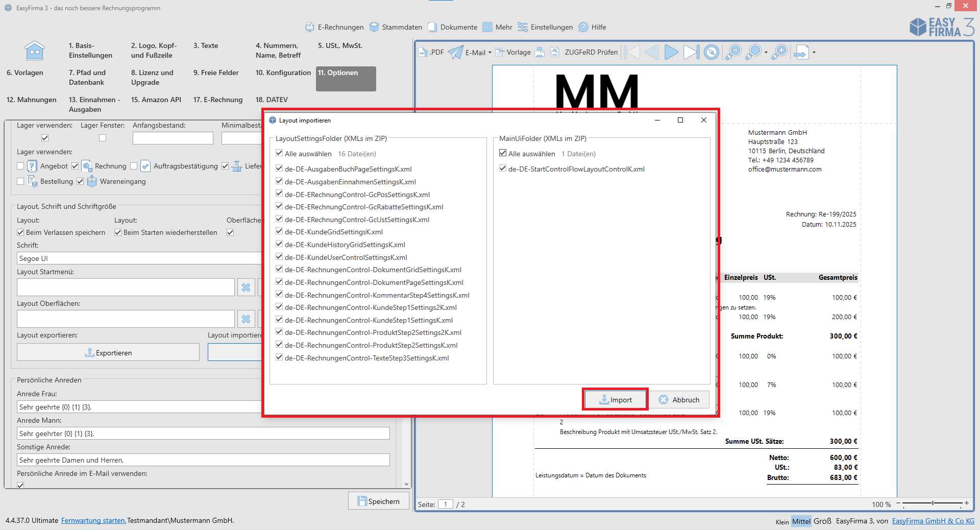980x530 pixels.
Task: Open the E-Mail dropdown arrow
Action: [x=490, y=53]
